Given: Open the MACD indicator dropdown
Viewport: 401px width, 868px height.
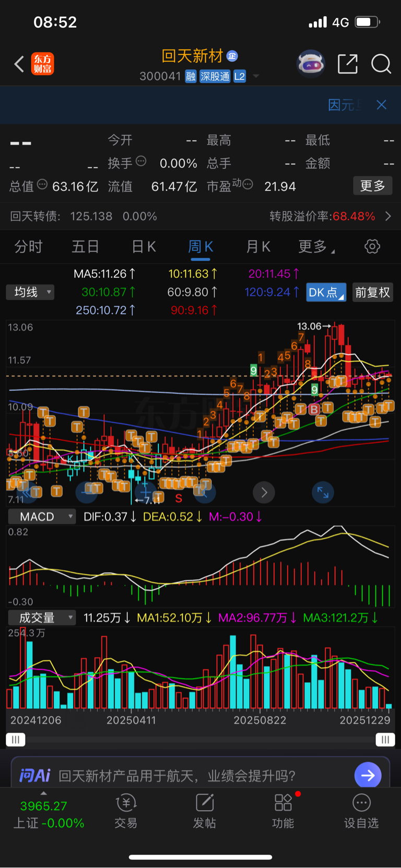Looking at the screenshot, I should coord(42,517).
